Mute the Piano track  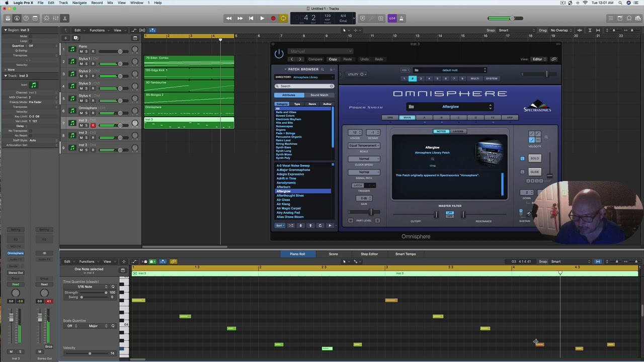tap(80, 51)
